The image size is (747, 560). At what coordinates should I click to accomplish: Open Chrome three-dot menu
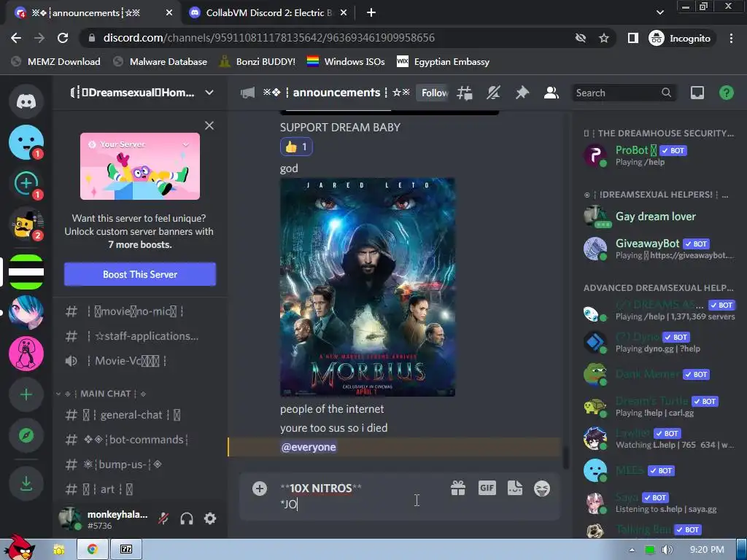coord(731,38)
